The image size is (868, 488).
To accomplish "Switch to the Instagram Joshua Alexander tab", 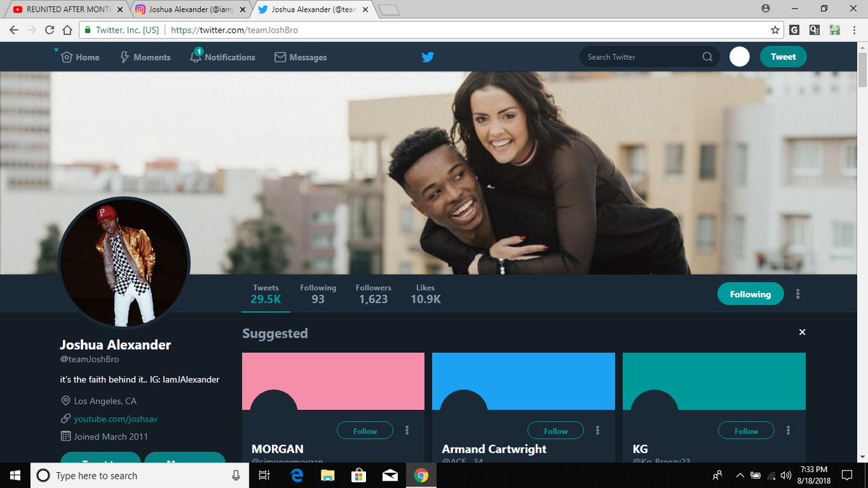I will coord(188,10).
